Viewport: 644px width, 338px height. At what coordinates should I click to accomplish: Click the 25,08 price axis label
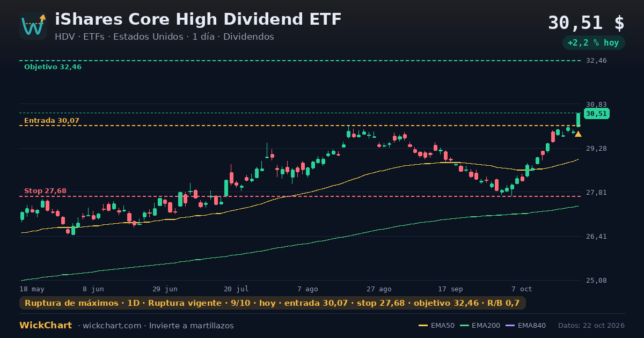[x=596, y=281]
